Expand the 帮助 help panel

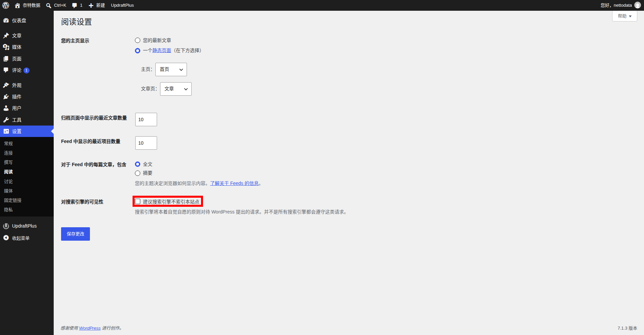(625, 16)
